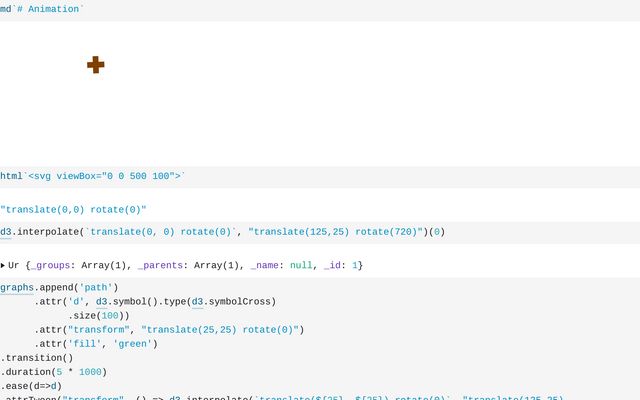Click the 'green' fill color value
Image resolution: width=640 pixels, height=400 pixels.
[x=135, y=344]
